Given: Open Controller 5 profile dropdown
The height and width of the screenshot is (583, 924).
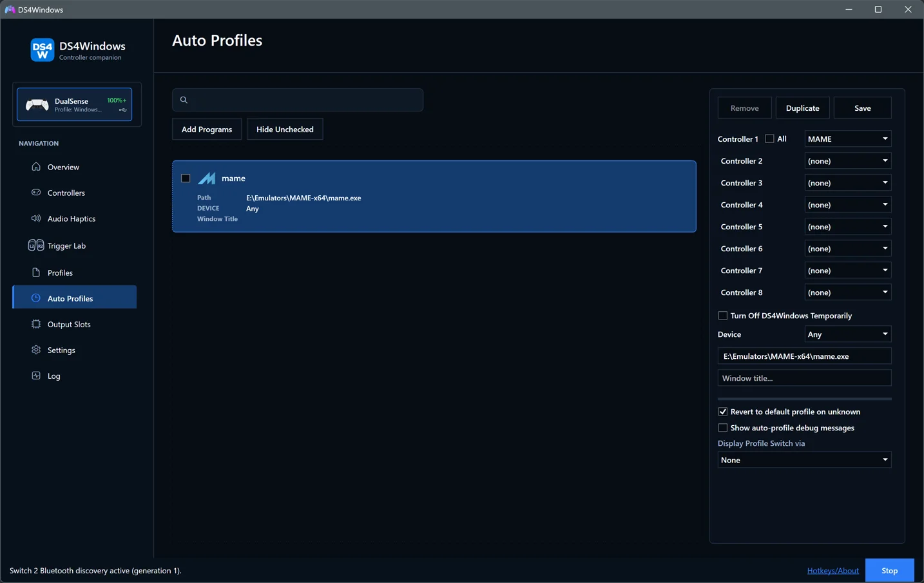Looking at the screenshot, I should 848,227.
